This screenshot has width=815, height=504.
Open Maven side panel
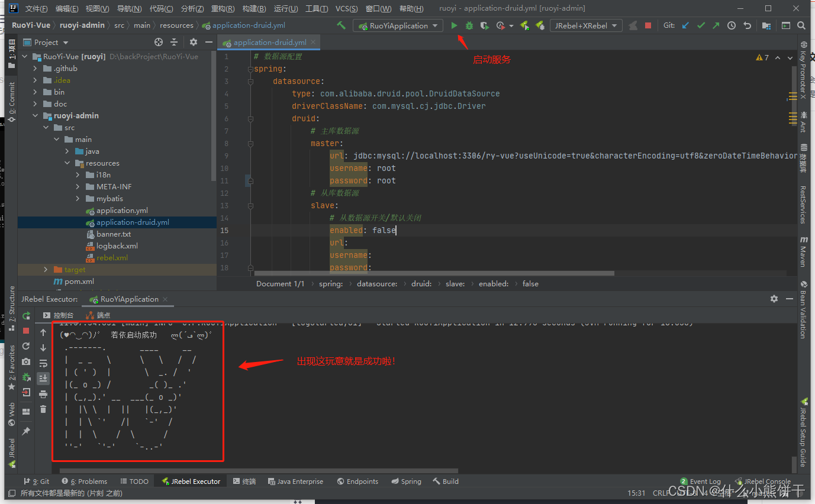(x=803, y=251)
